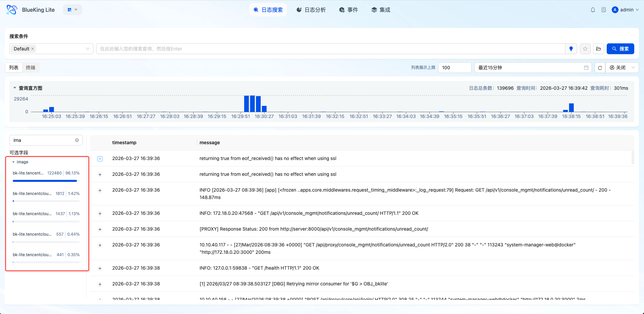Switch to the 日志搜索 tab
Screen dimensions: 644x314
click(268, 10)
